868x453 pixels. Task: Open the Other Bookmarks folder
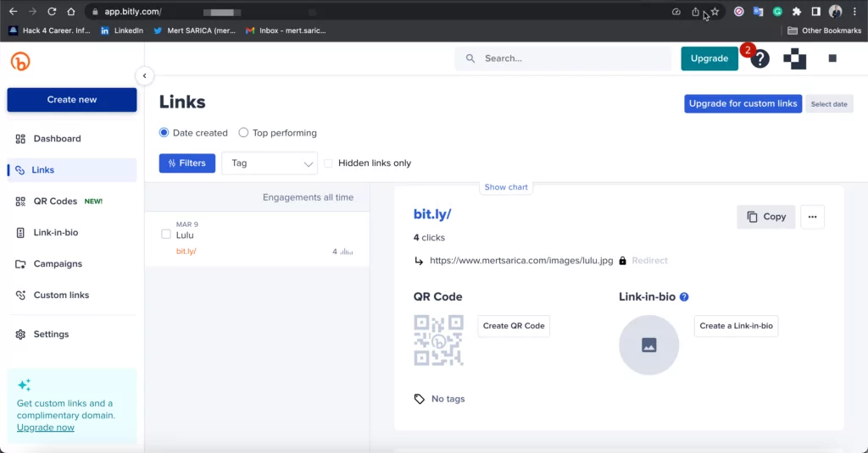point(824,30)
